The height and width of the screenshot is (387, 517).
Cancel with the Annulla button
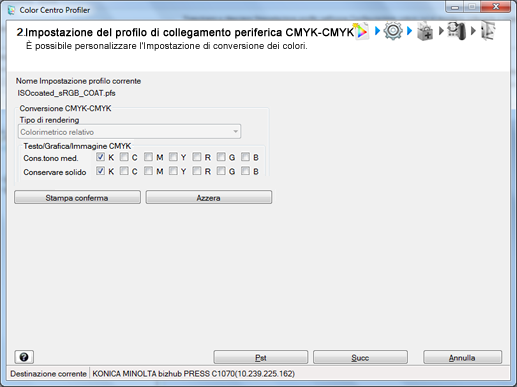click(x=462, y=357)
